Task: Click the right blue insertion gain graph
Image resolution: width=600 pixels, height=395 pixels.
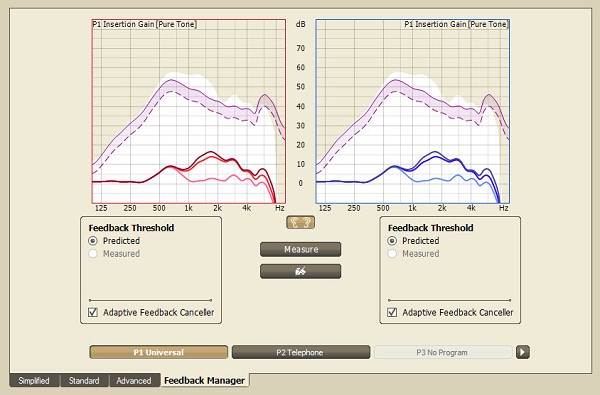Action: [412, 111]
